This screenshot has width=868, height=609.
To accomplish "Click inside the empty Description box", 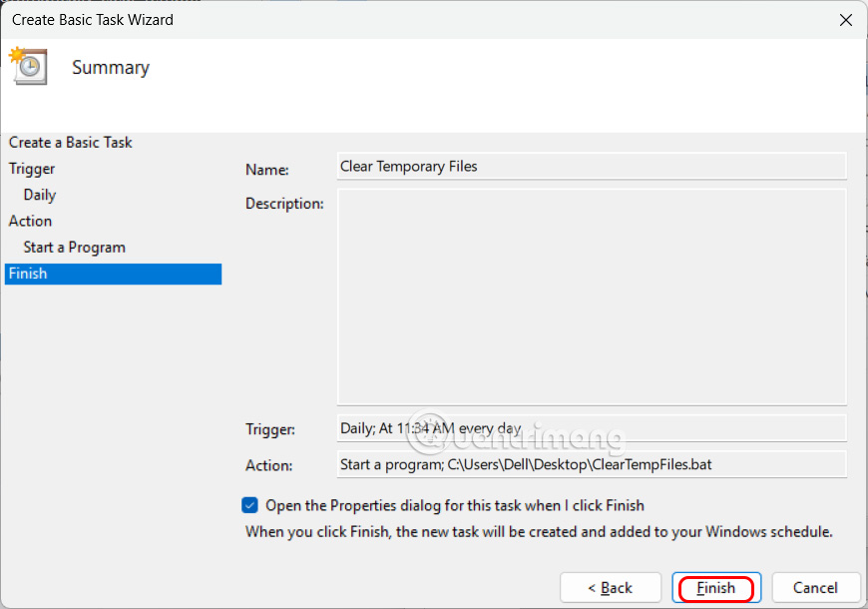I will tap(592, 297).
